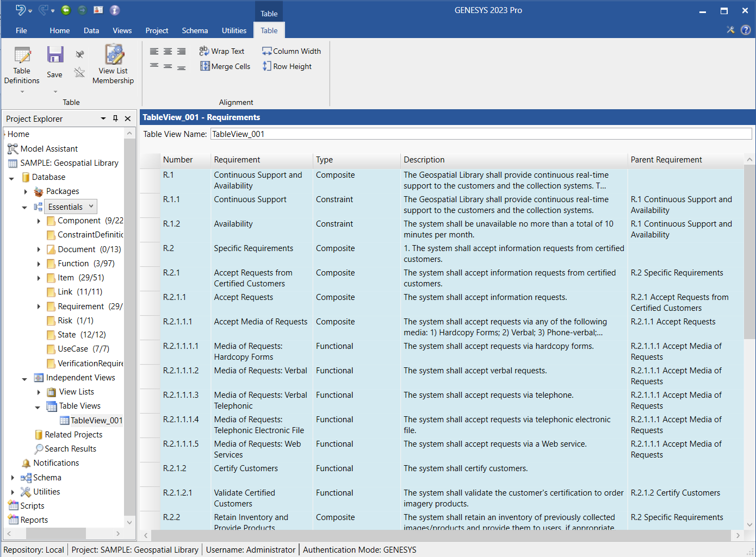Open the purple info icon in the title bar
This screenshot has width=756, height=557.
[115, 10]
